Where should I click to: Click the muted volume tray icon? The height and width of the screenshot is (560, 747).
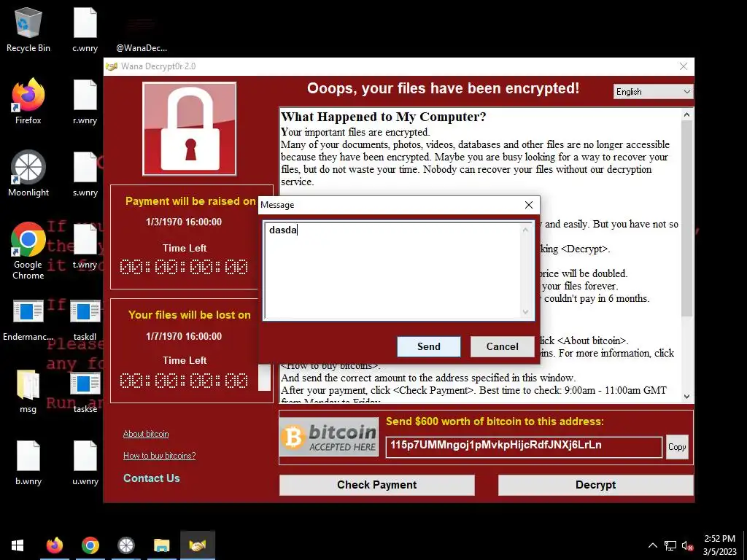(x=687, y=545)
